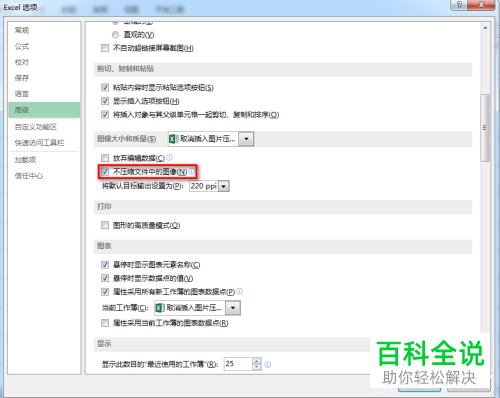The height and width of the screenshot is (398, 500).
Task: Click info icon beside 不压缩文件中的图像
Action: point(192,171)
